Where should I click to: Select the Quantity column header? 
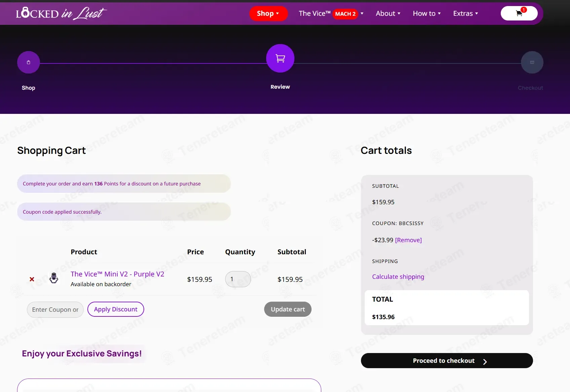[240, 252]
